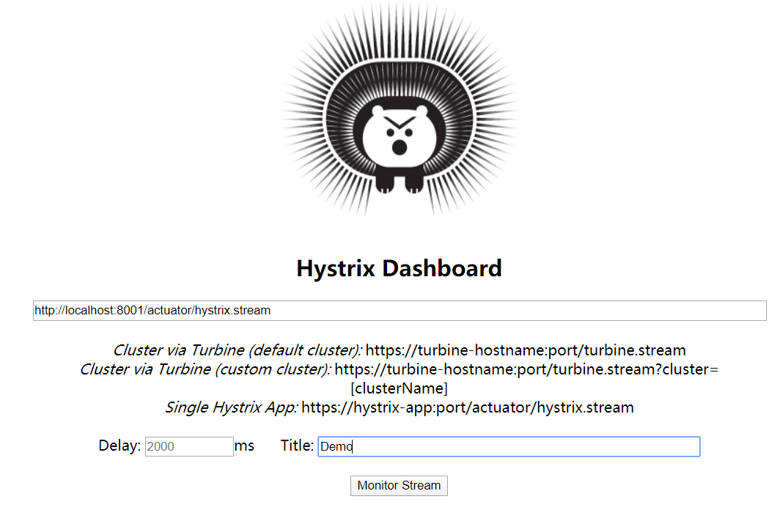Click the 'Delay:' label

[119, 446]
